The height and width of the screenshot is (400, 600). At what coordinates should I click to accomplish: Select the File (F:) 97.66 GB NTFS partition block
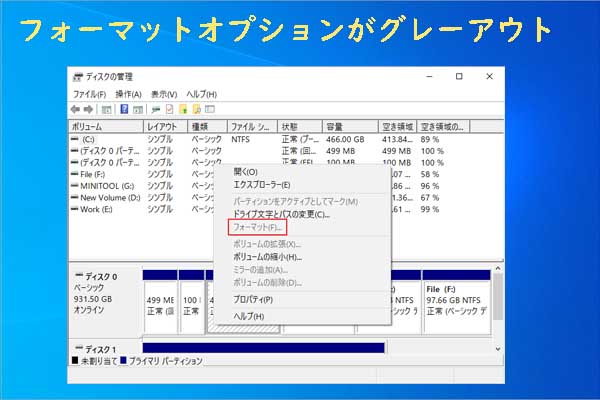click(457, 302)
